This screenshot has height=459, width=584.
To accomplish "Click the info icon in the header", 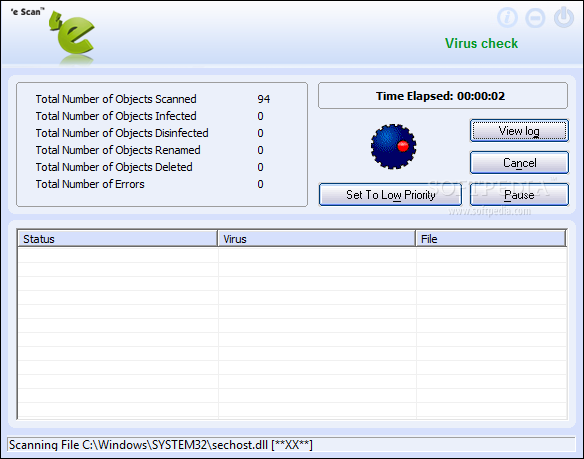I will 507,17.
